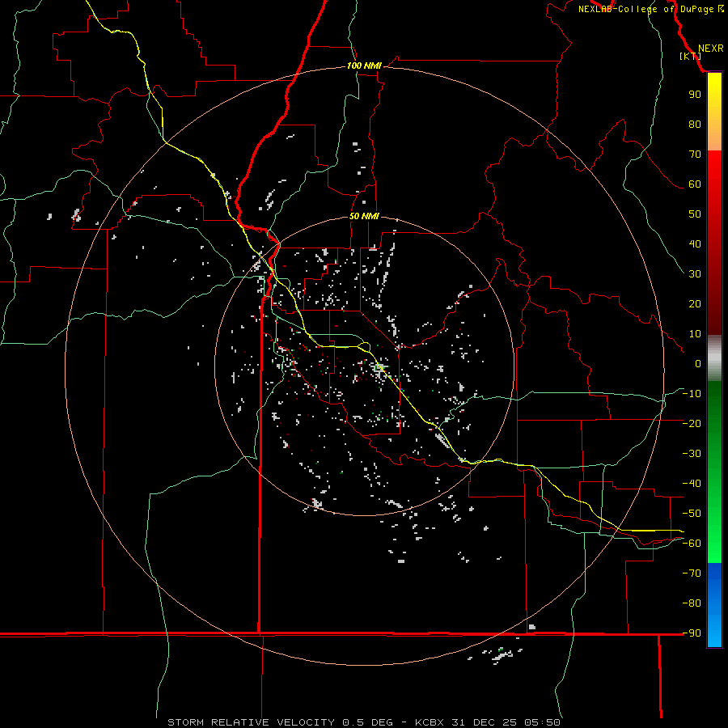Select the 50 knot colorbar label
728x728 pixels.
[x=695, y=214]
